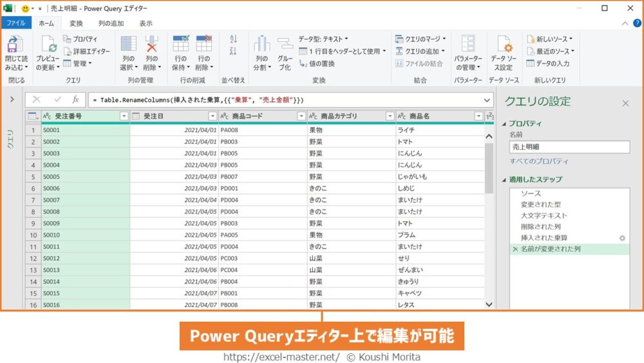Switch to the 変換 ribbon tab
Screen dimensions: 644x363
(x=76, y=23)
